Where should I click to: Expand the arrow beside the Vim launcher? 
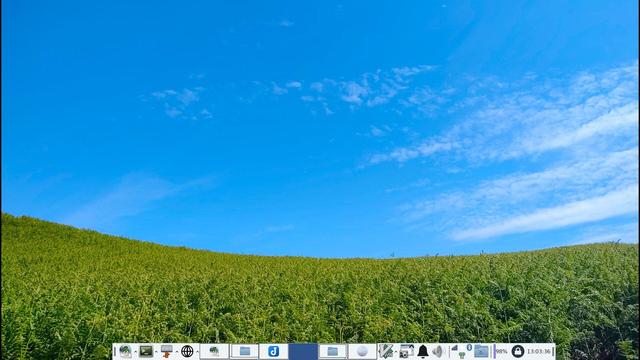[x=396, y=352]
